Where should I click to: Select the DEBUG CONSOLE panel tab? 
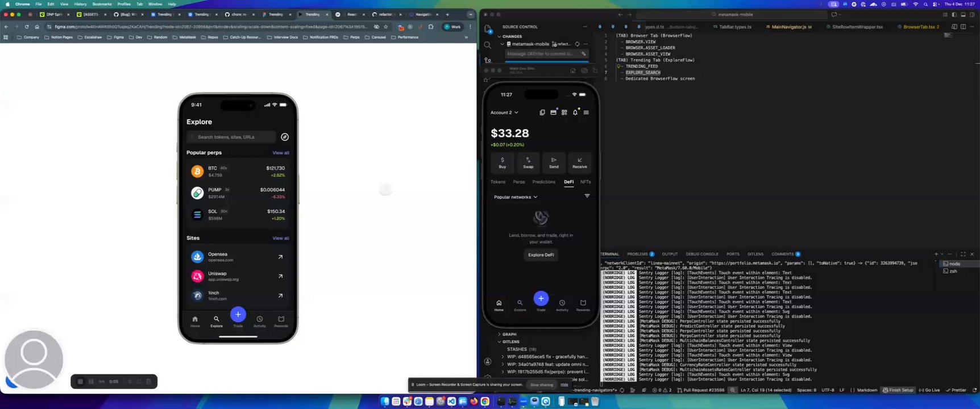(702, 254)
